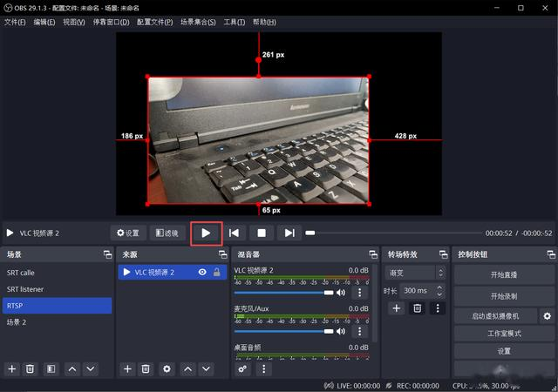Select the RTSP scene
Screen dimensions: 558x392
pyautogui.click(x=57, y=306)
